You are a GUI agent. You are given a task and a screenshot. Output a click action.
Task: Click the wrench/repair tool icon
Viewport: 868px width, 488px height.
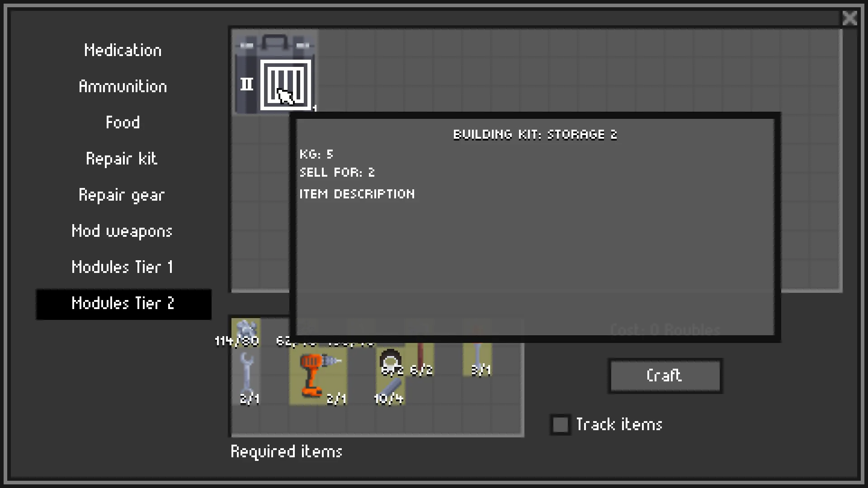[247, 375]
